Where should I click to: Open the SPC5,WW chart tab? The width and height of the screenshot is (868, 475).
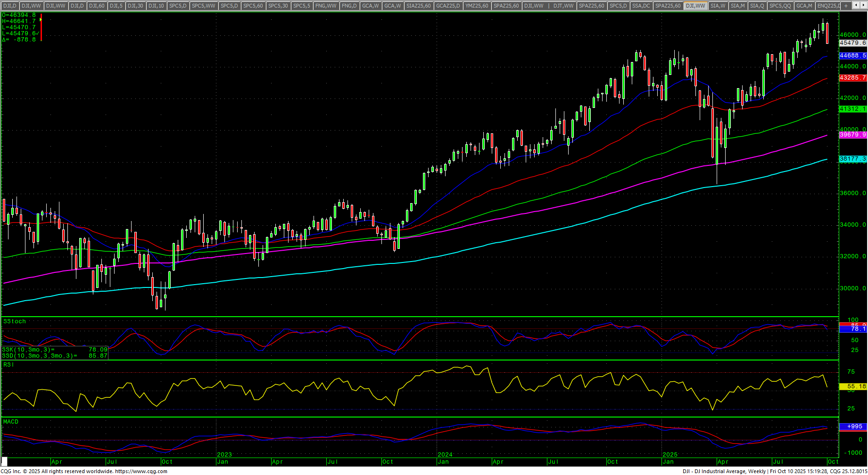click(x=203, y=6)
